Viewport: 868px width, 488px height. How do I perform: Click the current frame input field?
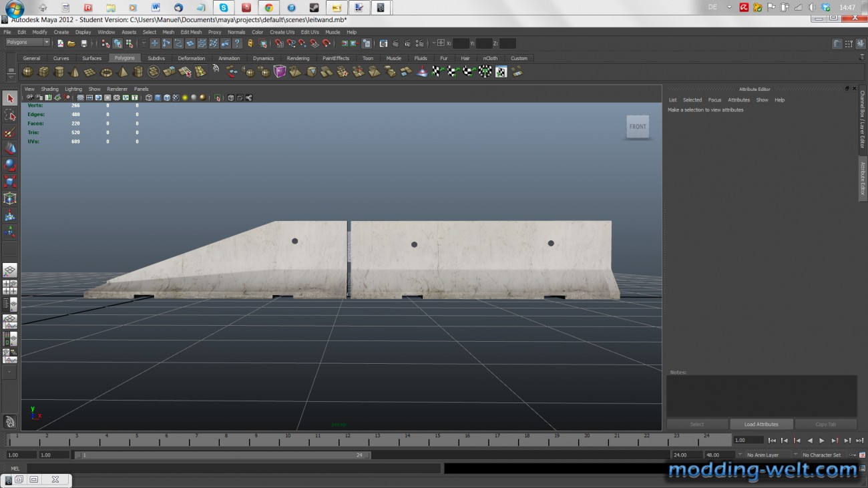point(748,441)
